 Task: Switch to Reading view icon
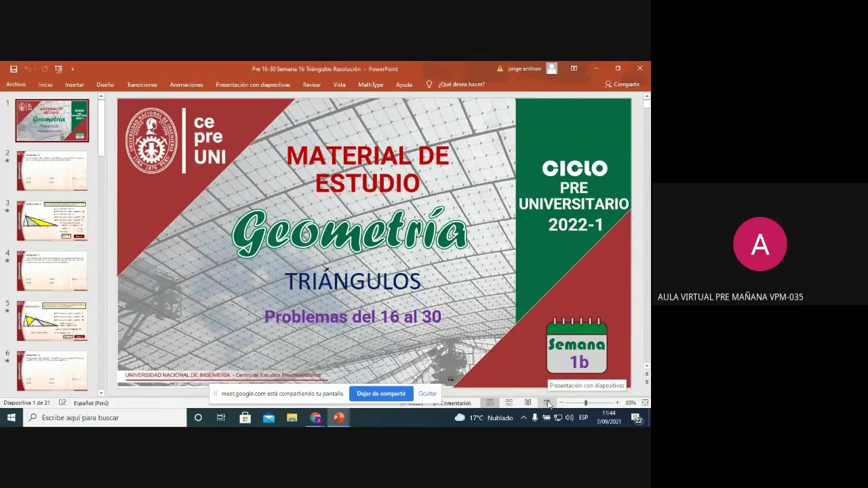(x=528, y=403)
